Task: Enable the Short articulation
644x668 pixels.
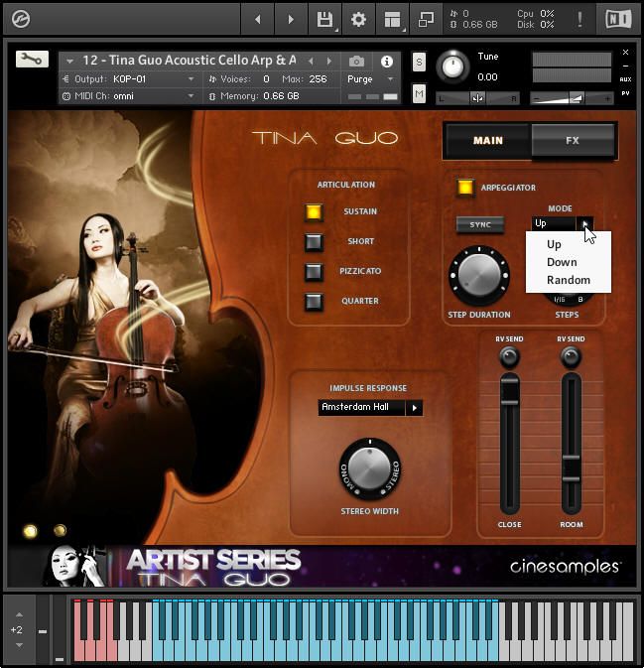Action: pyautogui.click(x=314, y=241)
